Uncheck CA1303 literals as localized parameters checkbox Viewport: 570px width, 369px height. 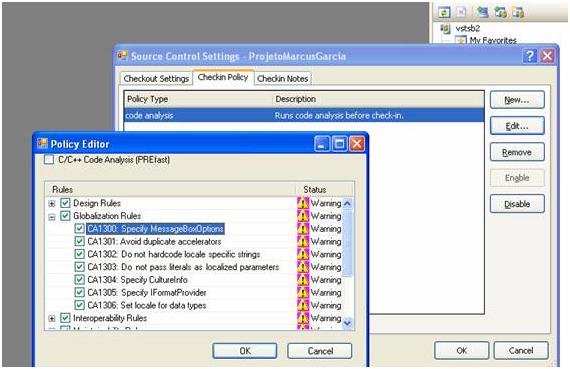pyautogui.click(x=79, y=266)
